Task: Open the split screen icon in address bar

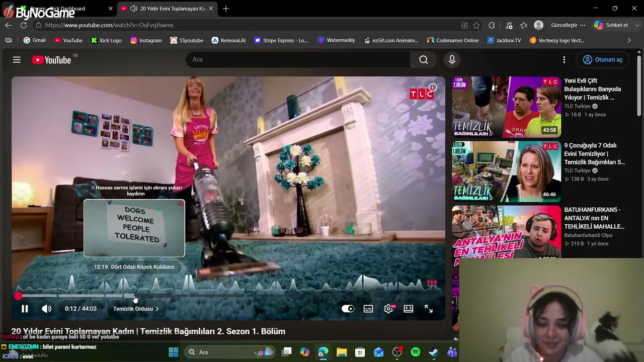Action: (x=464, y=25)
